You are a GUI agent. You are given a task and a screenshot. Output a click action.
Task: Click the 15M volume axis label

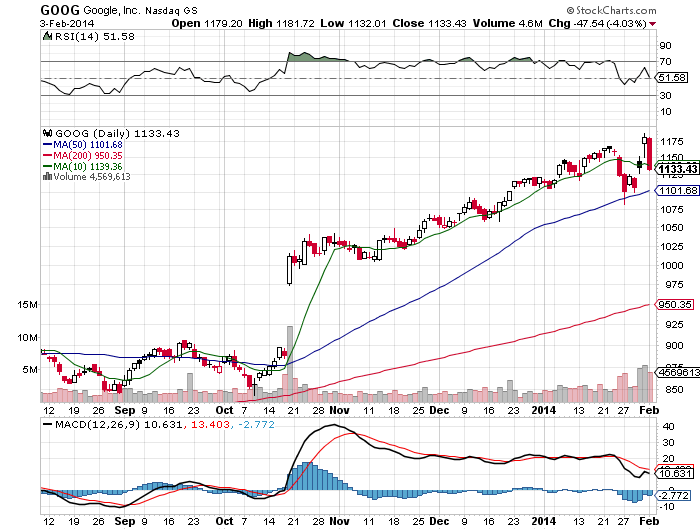28,305
